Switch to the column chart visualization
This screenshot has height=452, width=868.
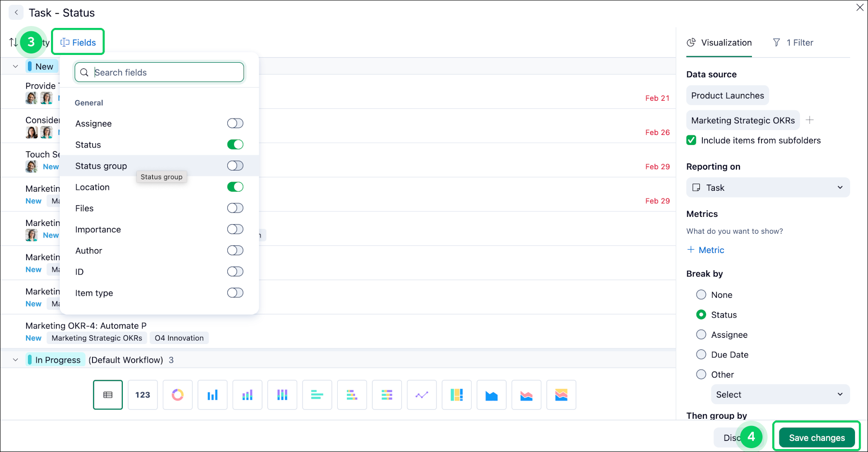coord(212,395)
